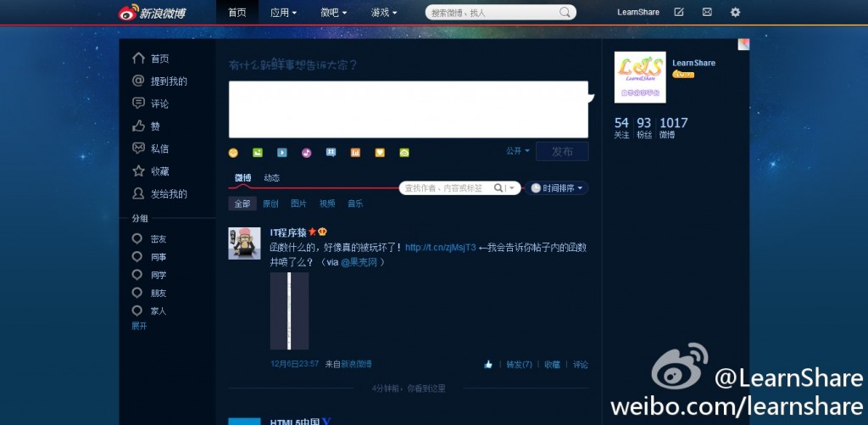Like the IT程序猿 post with thumbs-up icon
This screenshot has height=425, width=868.
point(487,365)
